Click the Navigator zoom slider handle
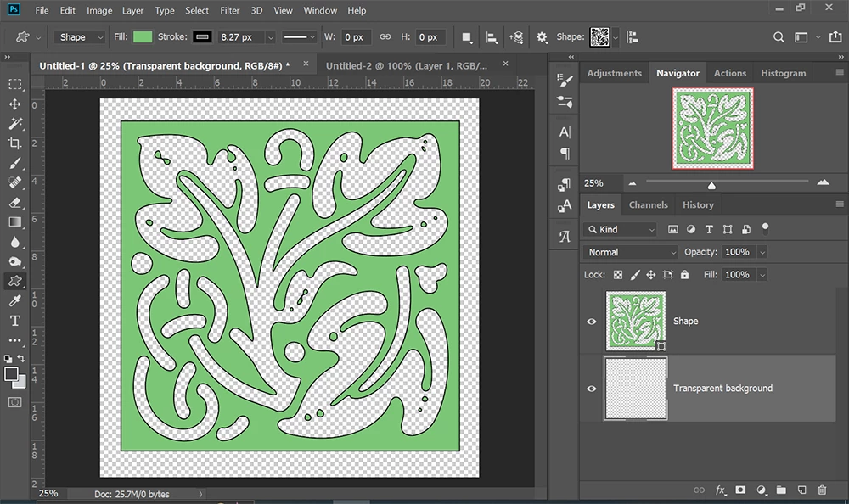This screenshot has width=849, height=504. click(711, 186)
